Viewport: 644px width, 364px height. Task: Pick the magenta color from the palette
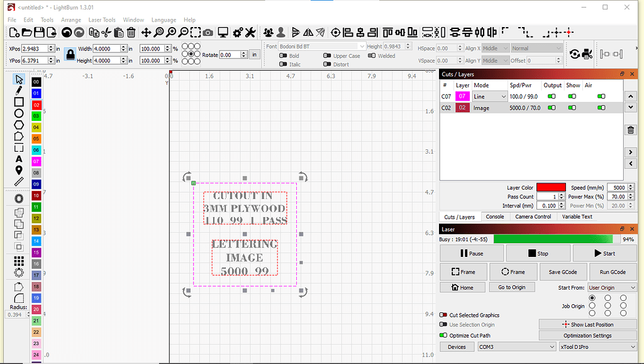pos(36,162)
